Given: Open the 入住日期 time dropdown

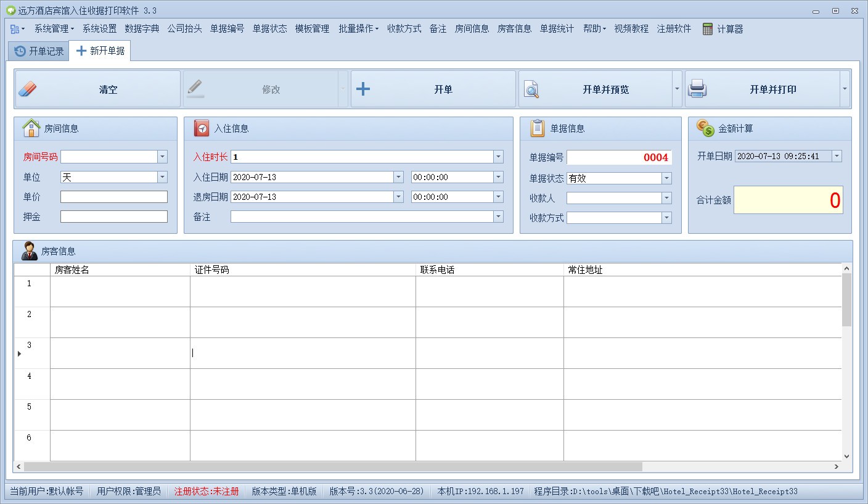Looking at the screenshot, I should pyautogui.click(x=498, y=177).
